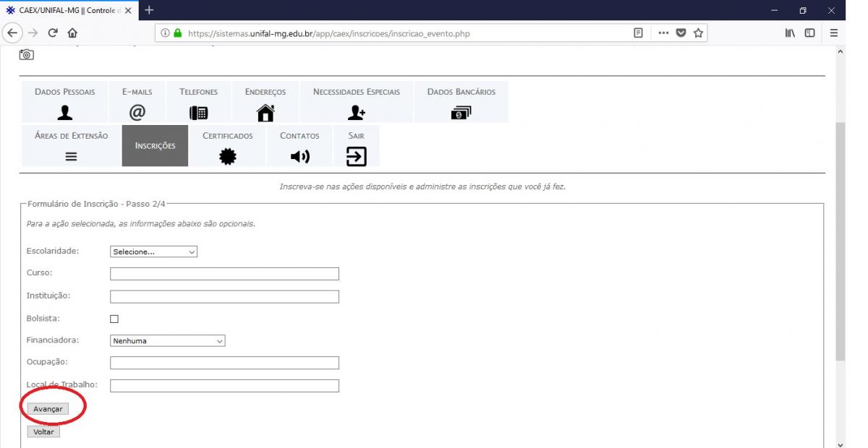The image size is (868, 448).
Task: Open Áreas de Extensão section
Action: coord(72,146)
